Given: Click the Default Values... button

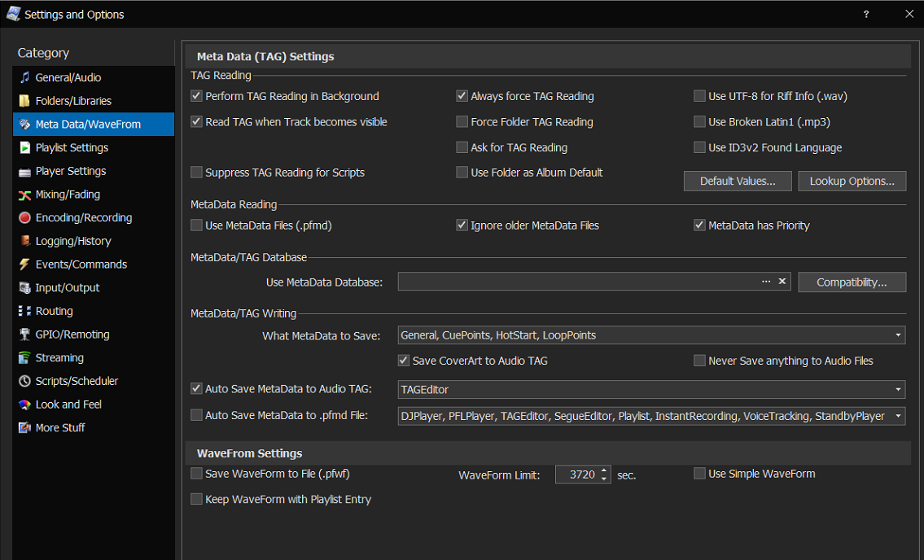Looking at the screenshot, I should point(738,181).
